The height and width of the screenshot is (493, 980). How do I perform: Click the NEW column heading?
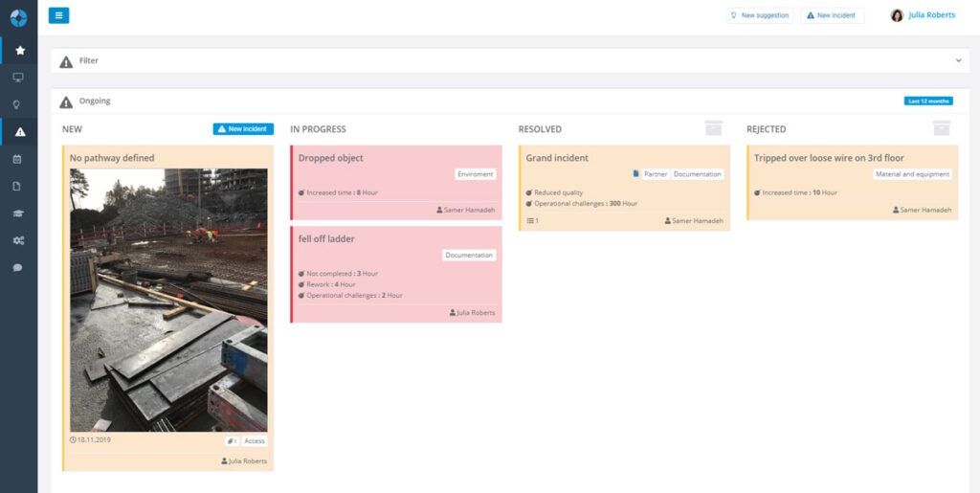pyautogui.click(x=72, y=129)
